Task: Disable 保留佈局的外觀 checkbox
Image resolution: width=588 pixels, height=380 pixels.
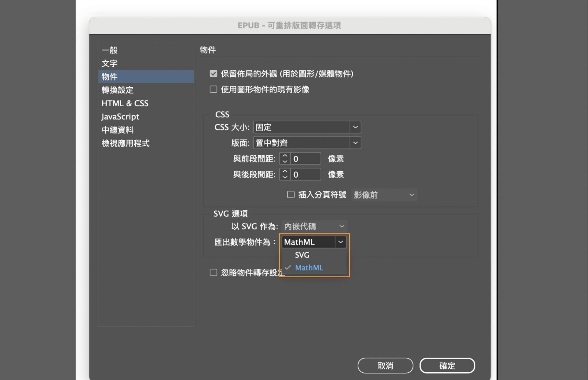Action: [213, 74]
